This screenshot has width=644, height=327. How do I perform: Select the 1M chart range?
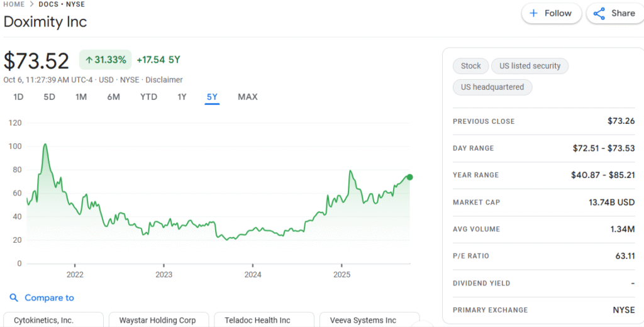tap(81, 97)
